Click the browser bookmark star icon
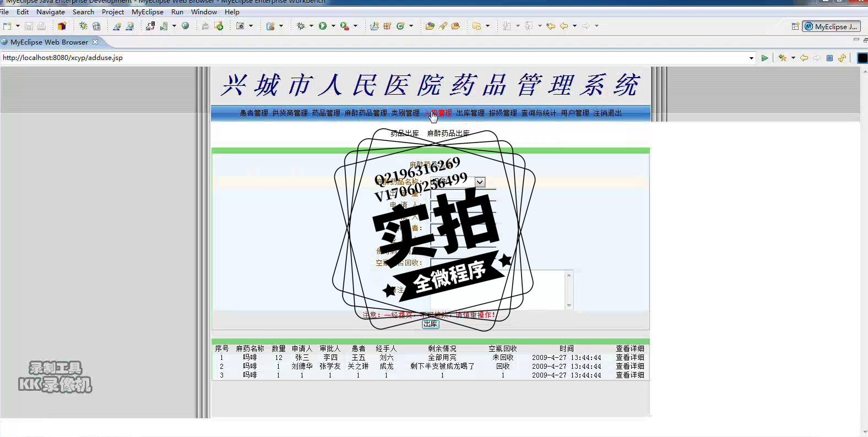 pyautogui.click(x=783, y=58)
